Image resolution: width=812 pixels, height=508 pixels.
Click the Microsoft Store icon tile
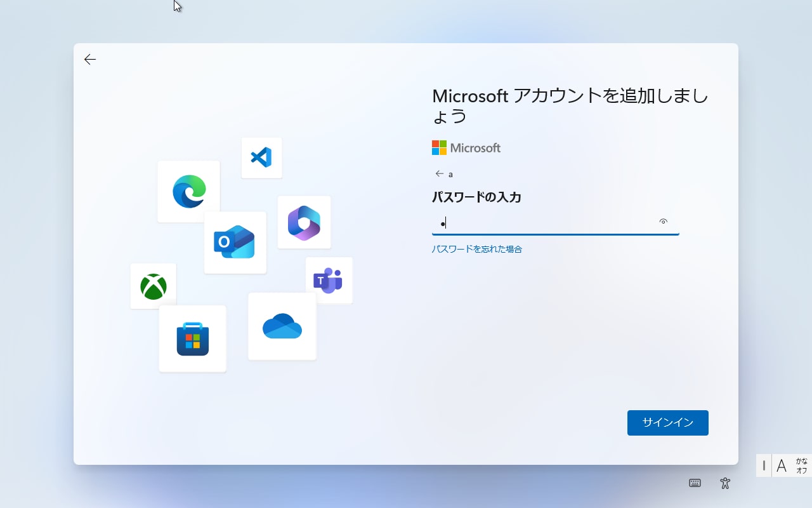[x=192, y=338]
